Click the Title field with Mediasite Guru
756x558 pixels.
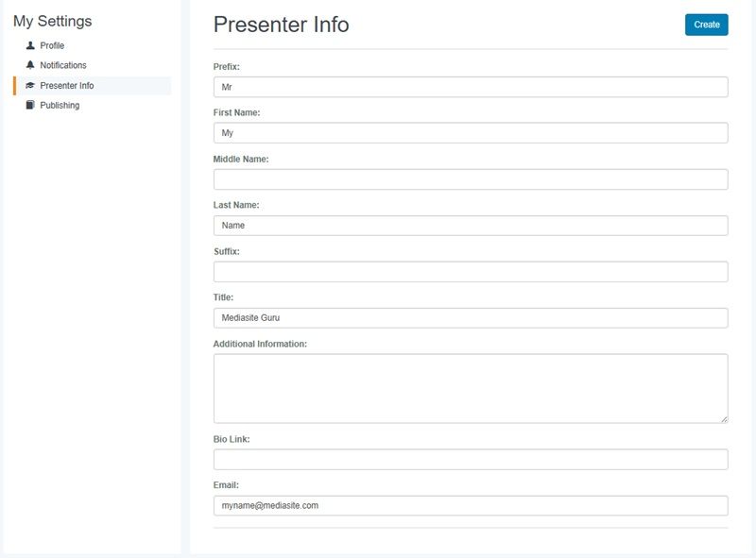click(471, 318)
